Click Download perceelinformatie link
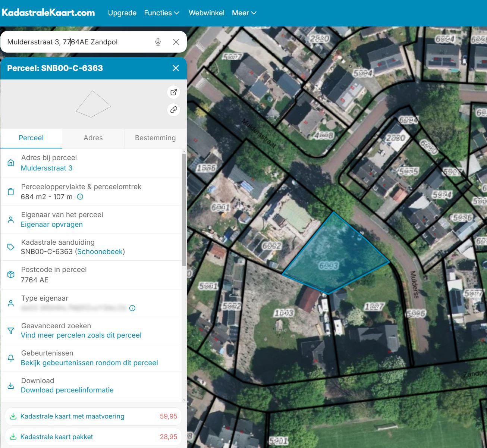The height and width of the screenshot is (448, 487). pyautogui.click(x=67, y=390)
